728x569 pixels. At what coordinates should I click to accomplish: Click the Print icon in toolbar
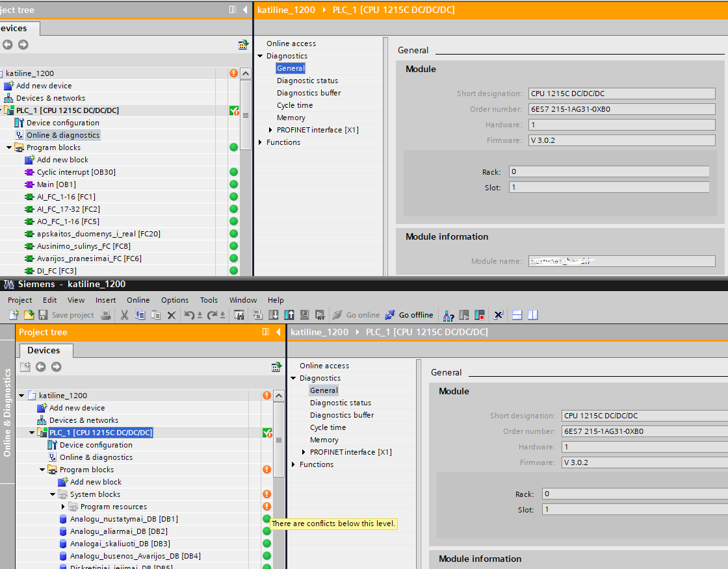[106, 315]
